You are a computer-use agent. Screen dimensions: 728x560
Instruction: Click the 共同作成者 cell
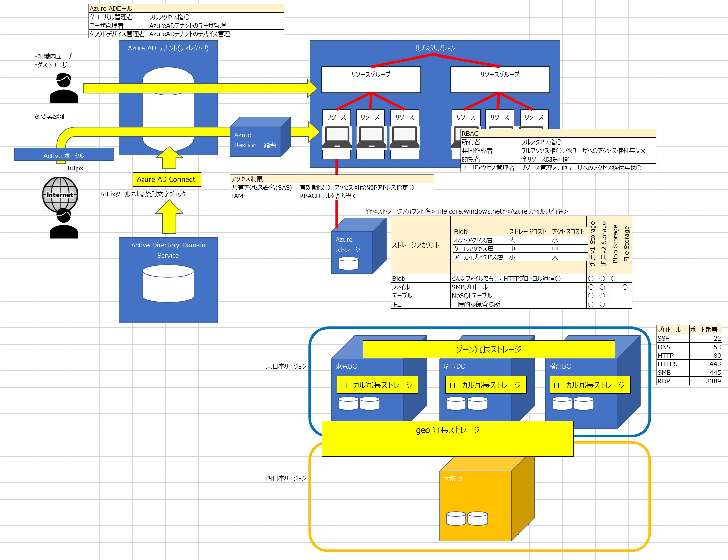point(490,151)
